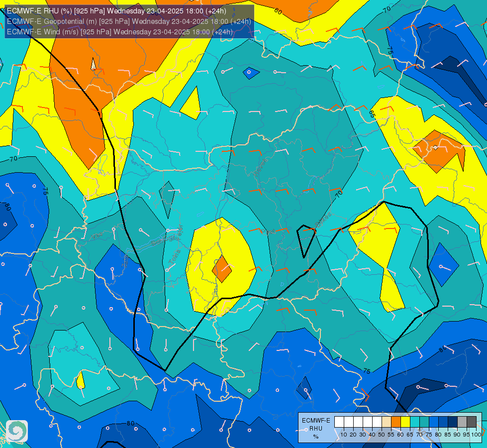Click the legend tick label '85'
Viewport: 487px width, 448px height.
tap(448, 435)
